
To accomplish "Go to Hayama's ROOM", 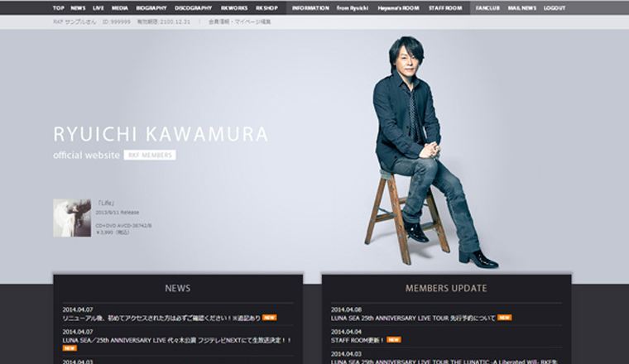I will (x=398, y=8).
